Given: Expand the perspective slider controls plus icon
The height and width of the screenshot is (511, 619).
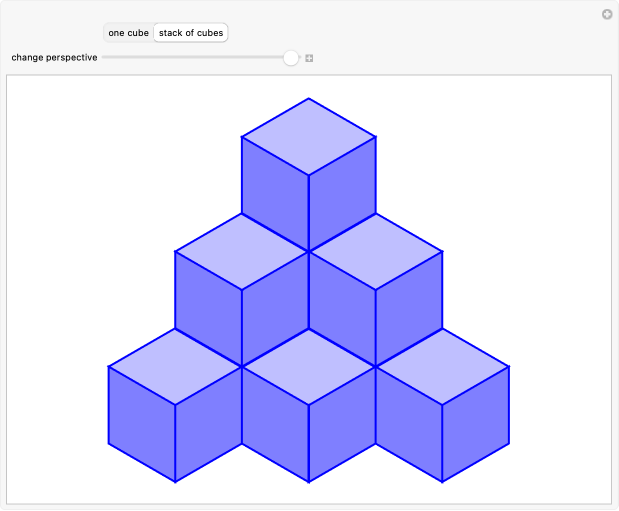Looking at the screenshot, I should 309,58.
